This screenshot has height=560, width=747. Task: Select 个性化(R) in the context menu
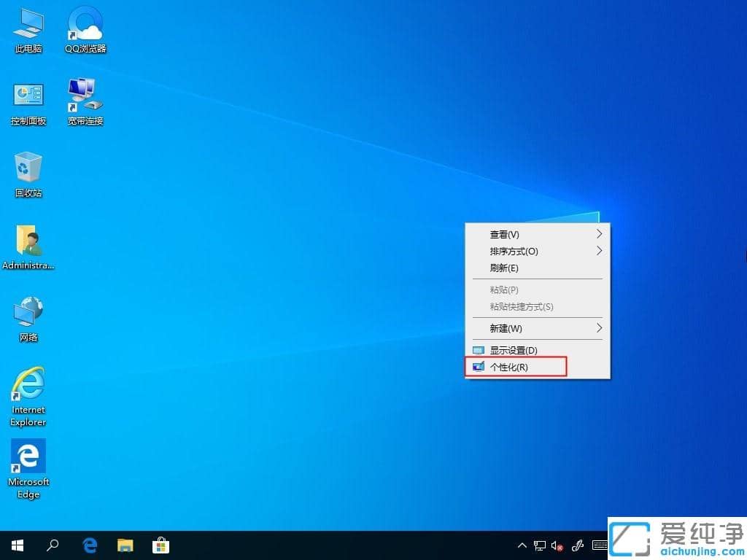(x=515, y=367)
